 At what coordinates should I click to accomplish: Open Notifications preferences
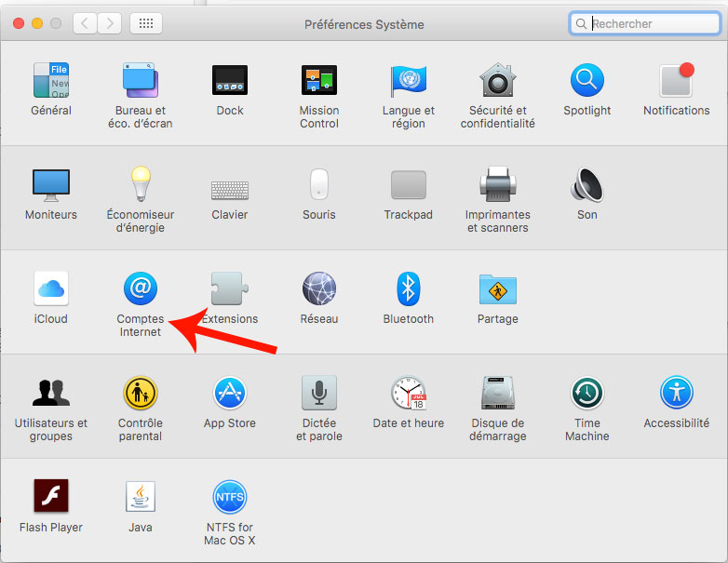[x=676, y=81]
